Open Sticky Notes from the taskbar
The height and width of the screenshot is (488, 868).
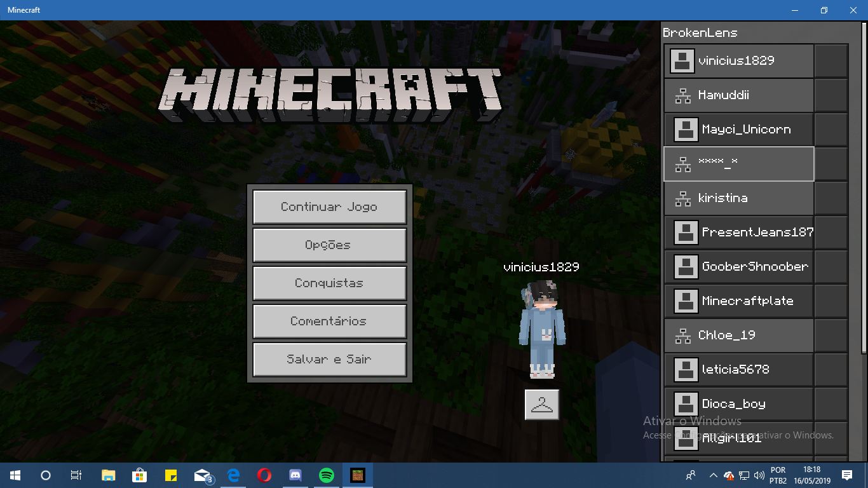click(x=170, y=475)
